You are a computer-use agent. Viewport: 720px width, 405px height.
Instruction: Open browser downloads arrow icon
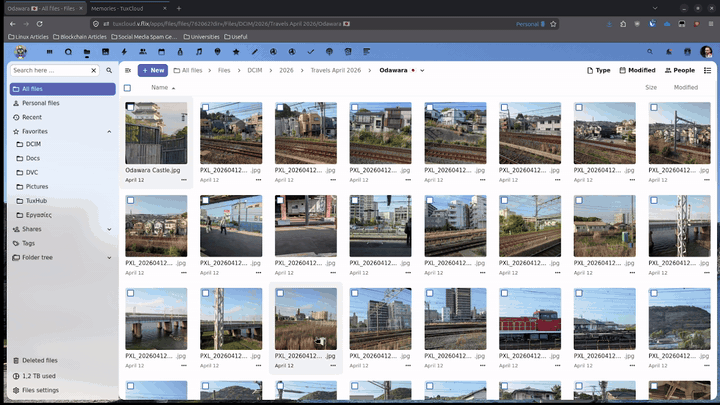pyautogui.click(x=609, y=24)
